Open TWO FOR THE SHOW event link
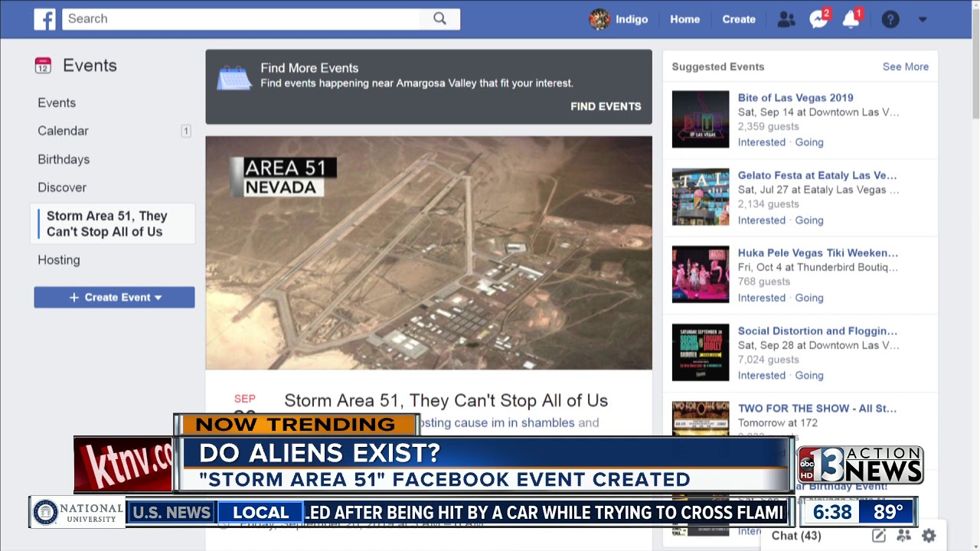 tap(817, 409)
